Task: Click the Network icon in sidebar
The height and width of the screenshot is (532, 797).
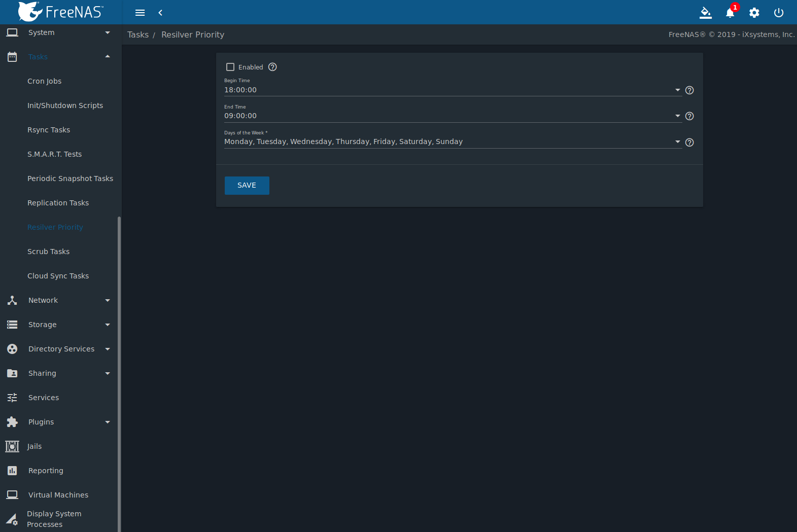Action: click(x=12, y=300)
